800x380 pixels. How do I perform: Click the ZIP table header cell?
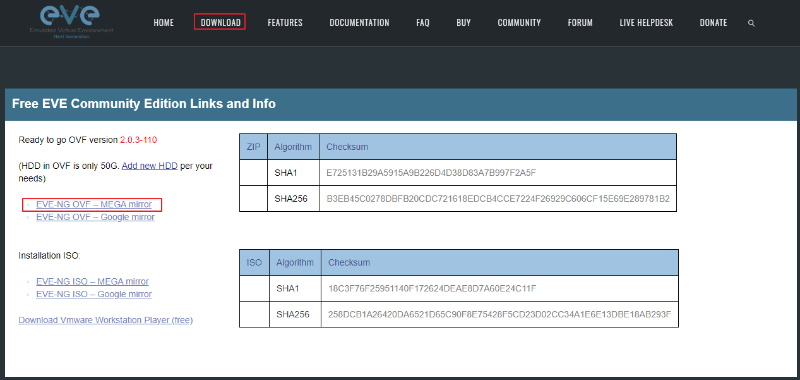click(254, 147)
